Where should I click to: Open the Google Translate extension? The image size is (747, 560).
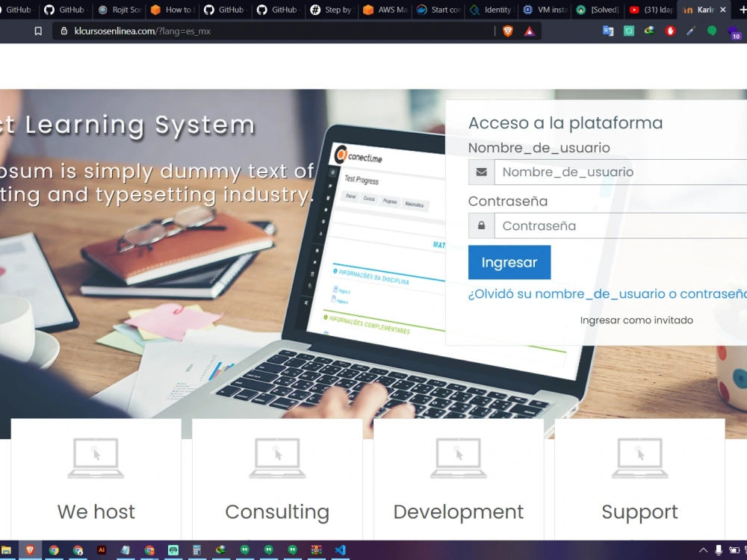pos(608,31)
